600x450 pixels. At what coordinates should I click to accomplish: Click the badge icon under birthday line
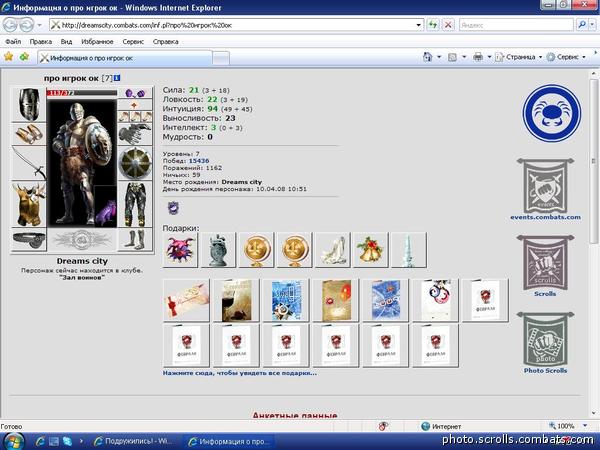pyautogui.click(x=173, y=208)
